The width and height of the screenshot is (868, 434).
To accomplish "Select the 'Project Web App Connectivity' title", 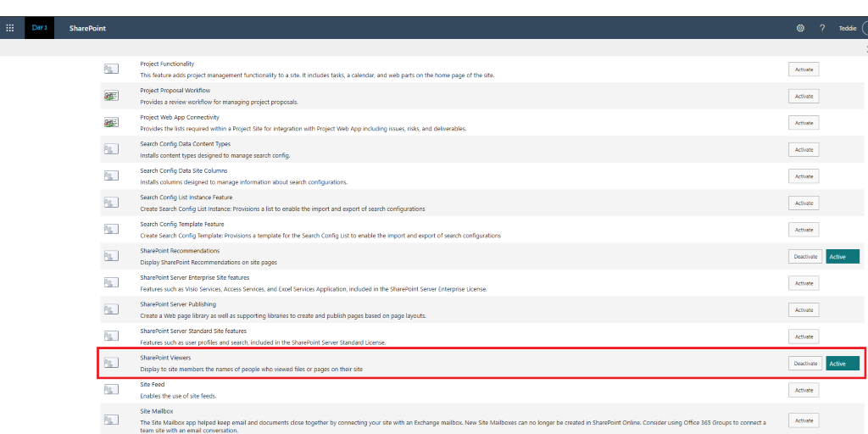I will tap(180, 117).
